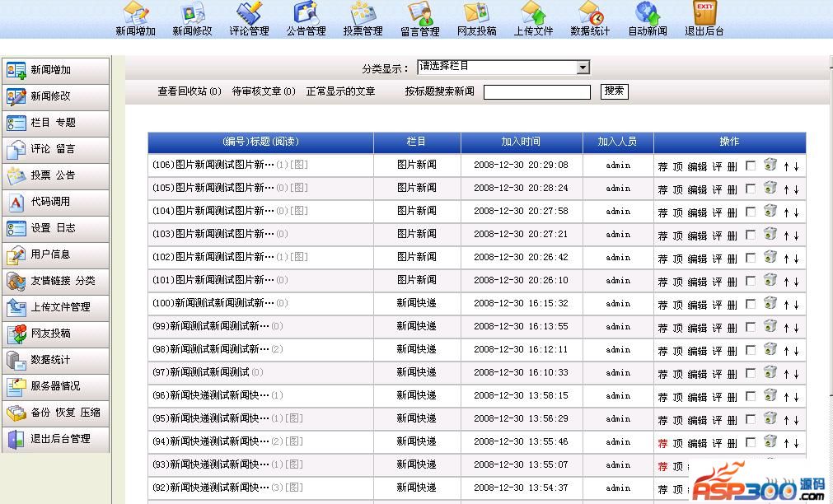Focus the news title search field
Screen dimensions: 833x504
coord(536,92)
